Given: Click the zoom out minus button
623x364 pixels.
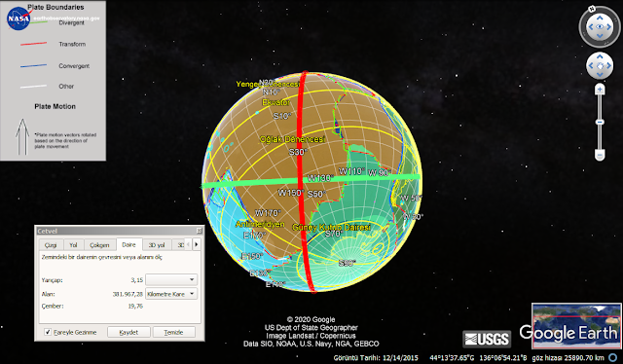Looking at the screenshot, I should pyautogui.click(x=600, y=155).
